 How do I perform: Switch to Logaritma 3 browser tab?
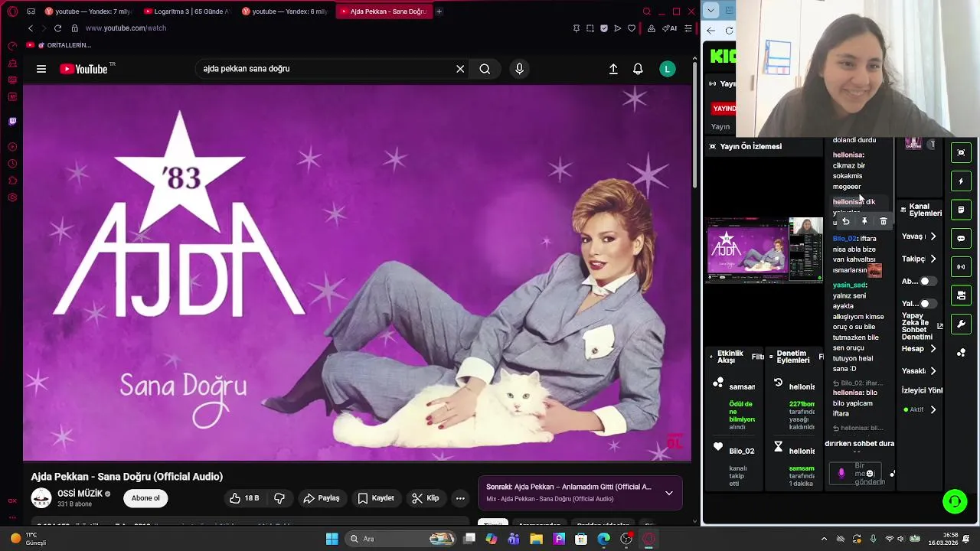coord(186,11)
